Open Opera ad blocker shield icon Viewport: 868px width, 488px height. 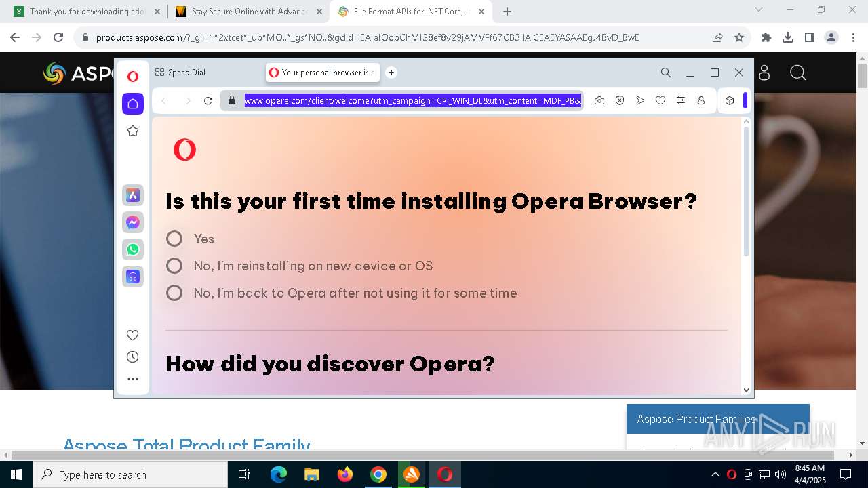[x=620, y=100]
